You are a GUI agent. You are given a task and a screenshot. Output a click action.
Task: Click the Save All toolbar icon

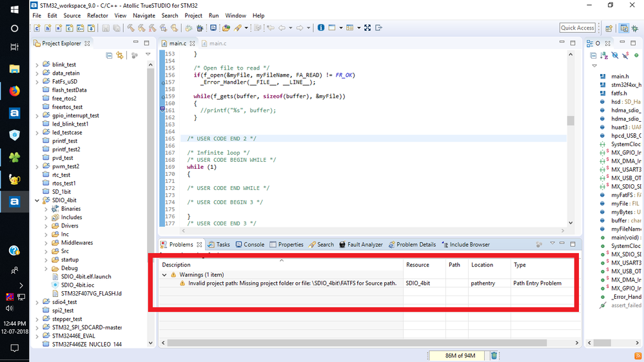(x=117, y=28)
